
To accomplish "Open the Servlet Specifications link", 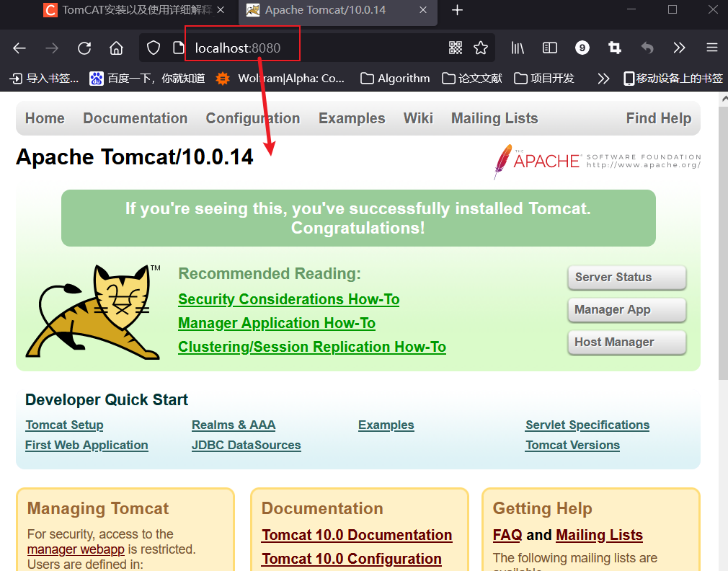I will coord(587,425).
